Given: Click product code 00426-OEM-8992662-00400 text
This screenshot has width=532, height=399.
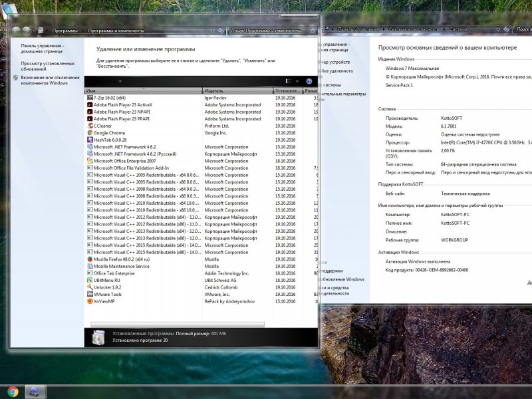Looking at the screenshot, I should pyautogui.click(x=442, y=270).
